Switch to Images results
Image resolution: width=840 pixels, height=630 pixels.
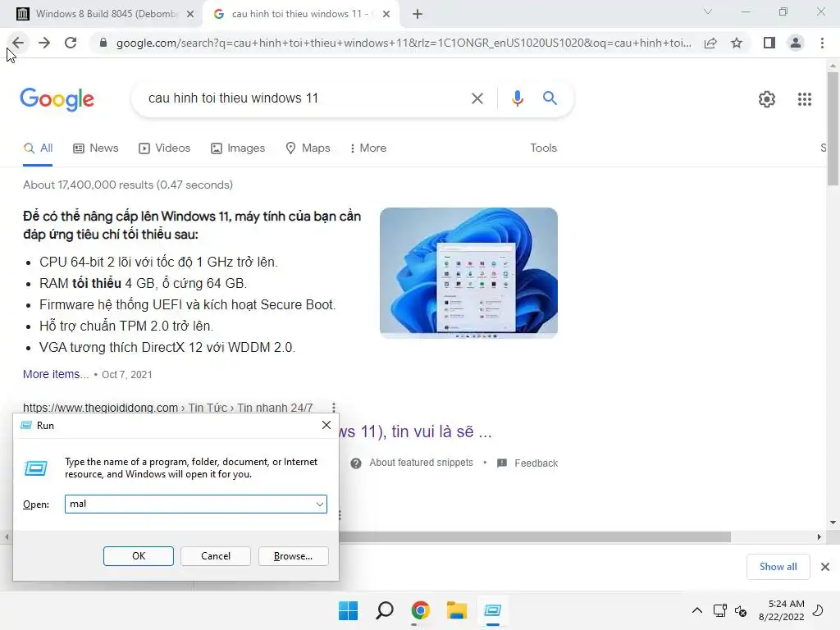[238, 148]
